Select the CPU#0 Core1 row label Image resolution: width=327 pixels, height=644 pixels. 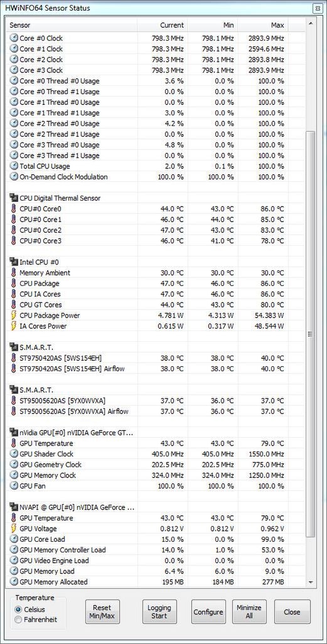(40, 219)
